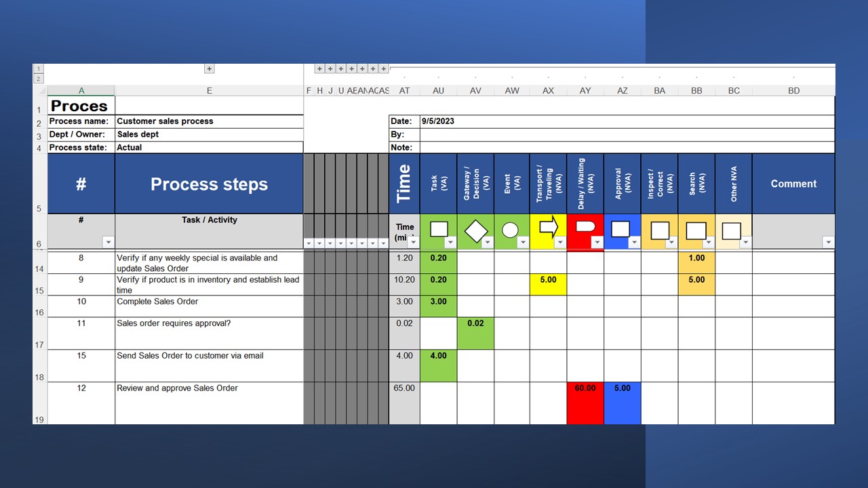
Task: Select the diamond Gateway/Decision shape
Action: 475,231
